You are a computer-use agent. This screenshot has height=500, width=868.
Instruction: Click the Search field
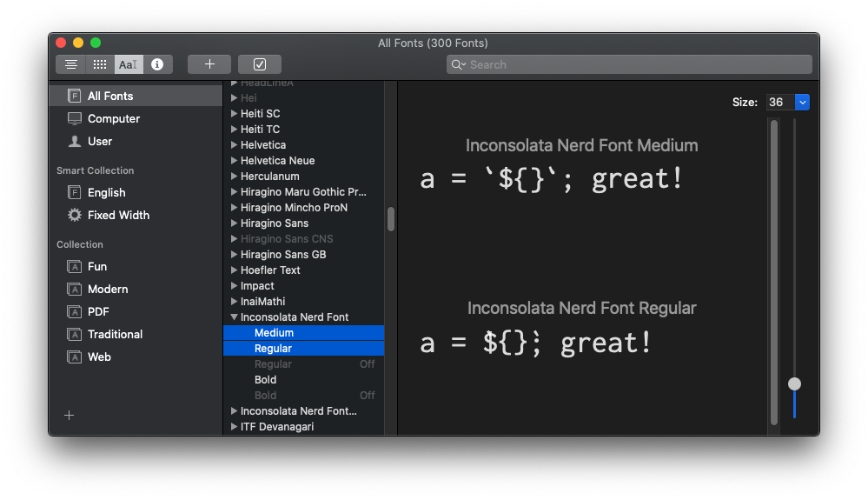[x=629, y=65]
